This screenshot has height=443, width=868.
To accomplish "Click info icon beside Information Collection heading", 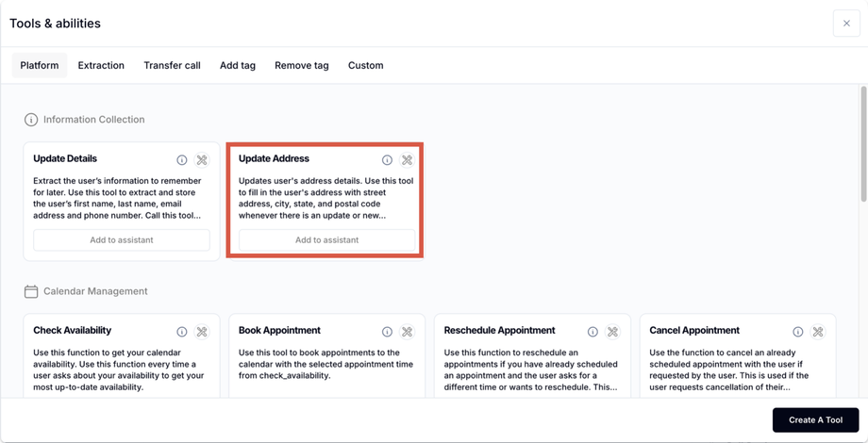I will click(x=31, y=120).
